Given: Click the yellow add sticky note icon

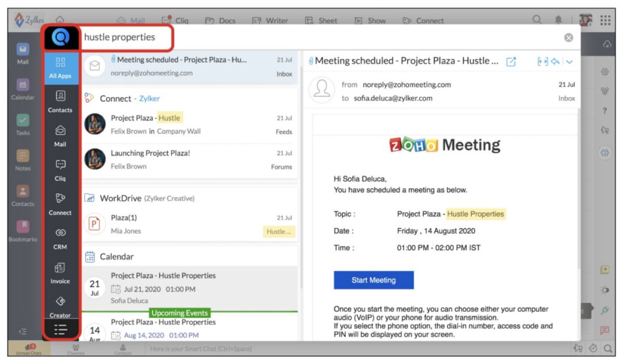Looking at the screenshot, I should coord(605,269).
